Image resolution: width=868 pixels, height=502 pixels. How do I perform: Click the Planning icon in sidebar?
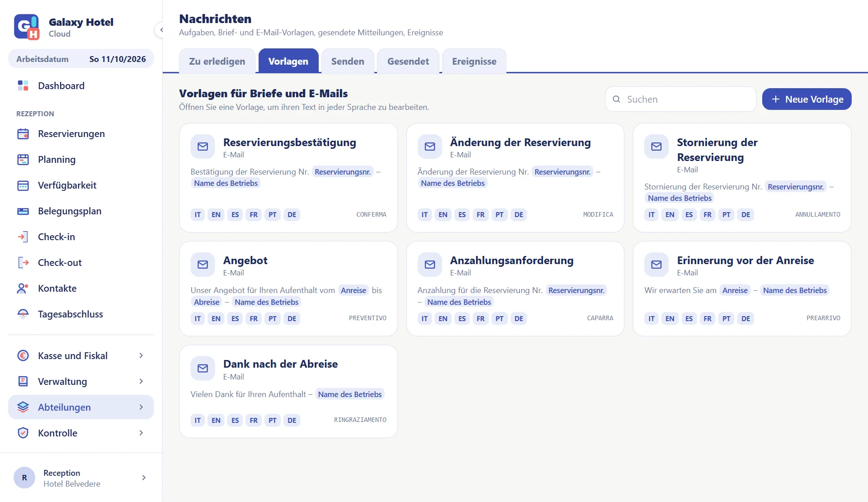pyautogui.click(x=23, y=160)
